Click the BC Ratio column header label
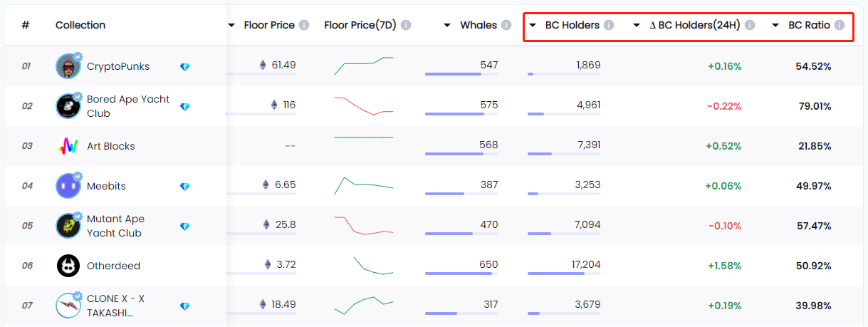 (x=809, y=25)
